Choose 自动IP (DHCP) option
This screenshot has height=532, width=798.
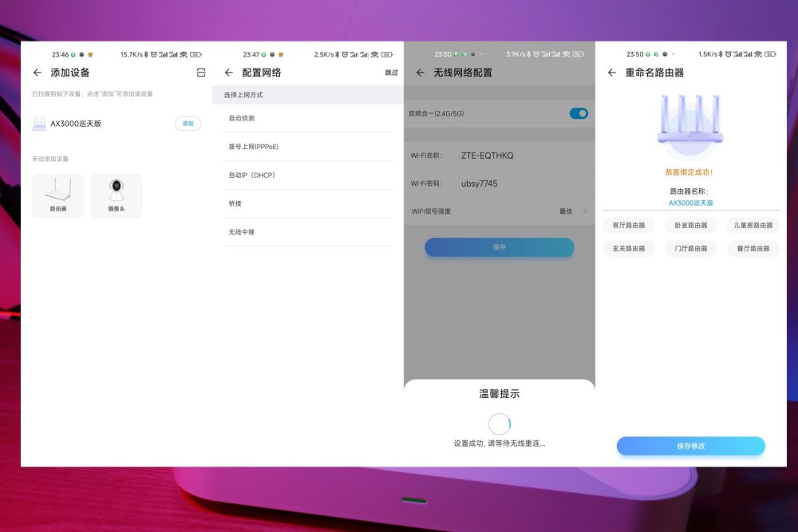(x=308, y=175)
